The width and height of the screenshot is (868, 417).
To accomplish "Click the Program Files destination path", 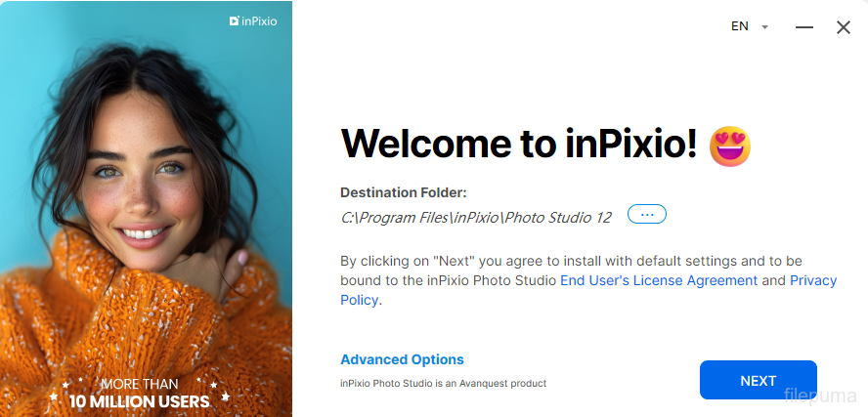I will [x=476, y=218].
